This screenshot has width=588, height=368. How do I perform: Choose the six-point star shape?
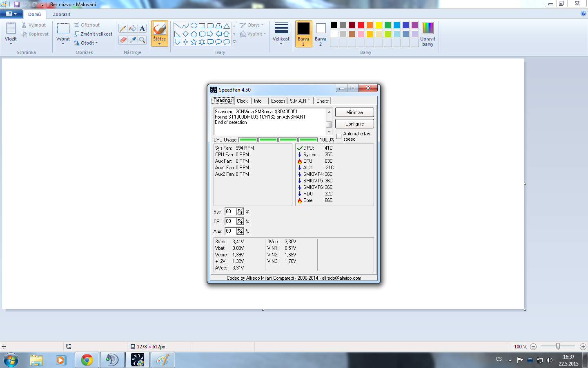pos(202,42)
